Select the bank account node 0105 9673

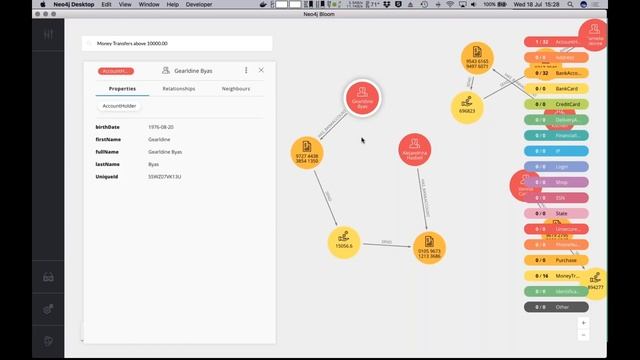(429, 248)
